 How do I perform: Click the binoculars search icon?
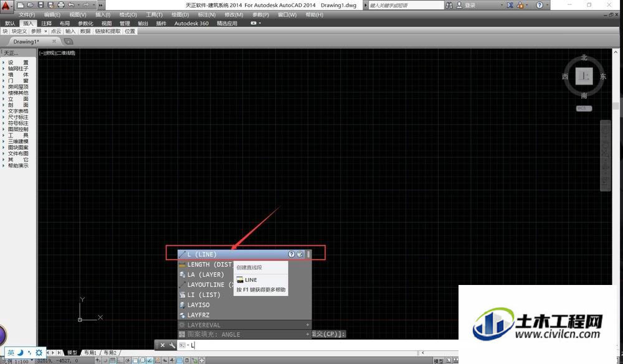(449, 5)
